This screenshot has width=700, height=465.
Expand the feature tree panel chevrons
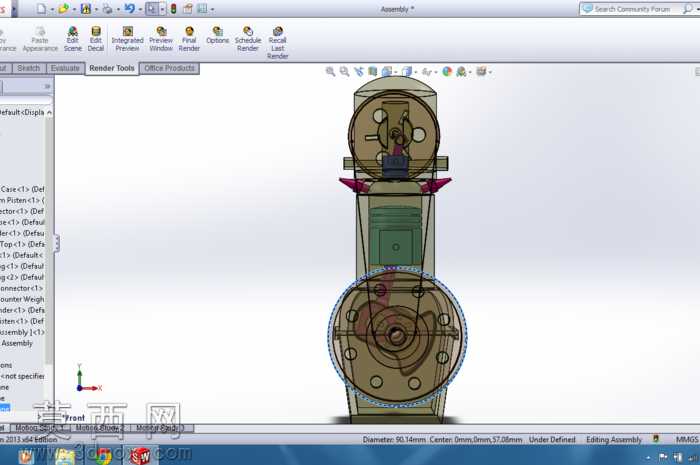pyautogui.click(x=47, y=86)
